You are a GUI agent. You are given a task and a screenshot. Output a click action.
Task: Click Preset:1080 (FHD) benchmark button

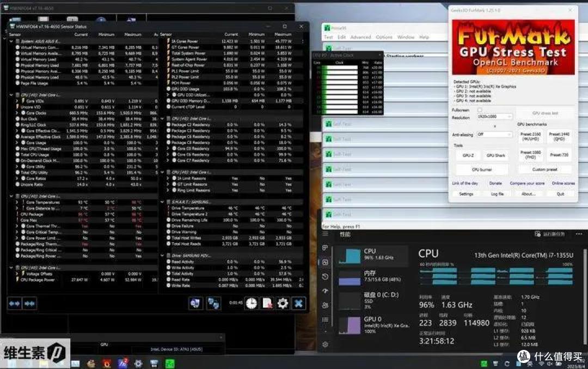[531, 155]
